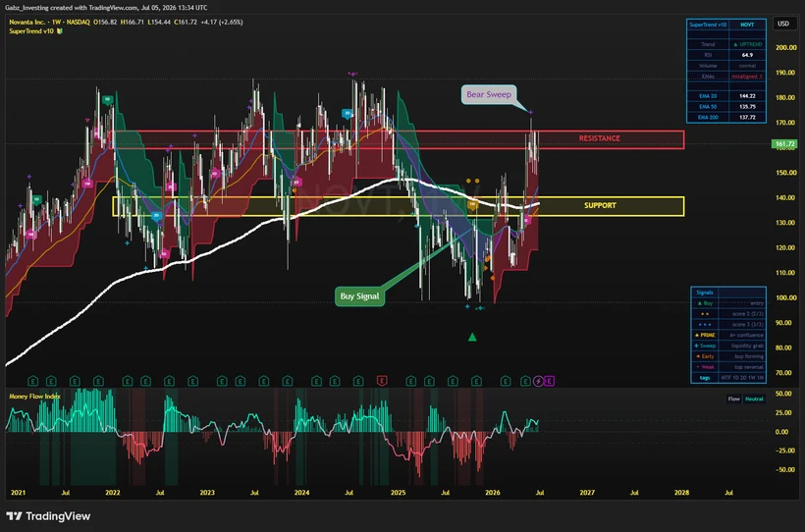Click the 2021 label on time axis
The image size is (805, 532).
tap(18, 493)
